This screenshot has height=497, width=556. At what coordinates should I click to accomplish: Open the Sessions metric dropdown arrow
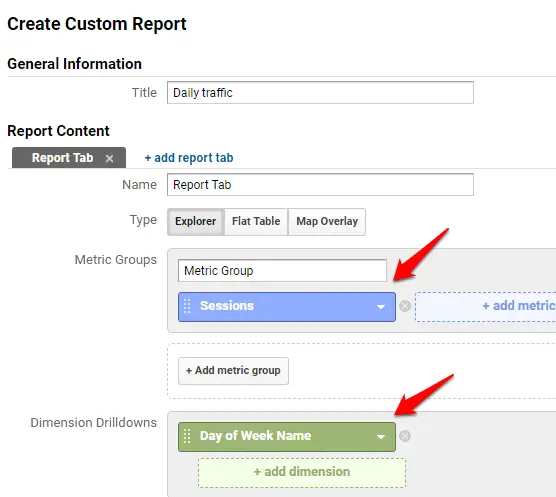point(381,307)
